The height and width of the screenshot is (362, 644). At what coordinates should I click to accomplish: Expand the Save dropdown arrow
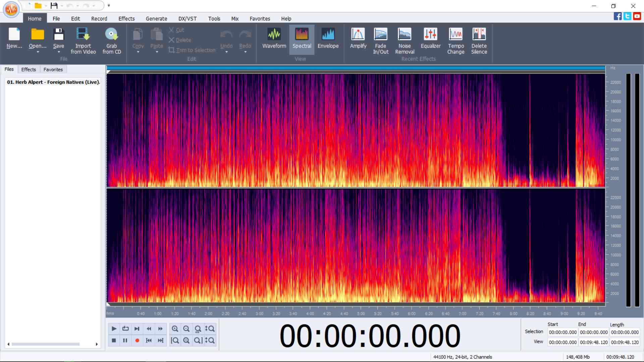(59, 52)
